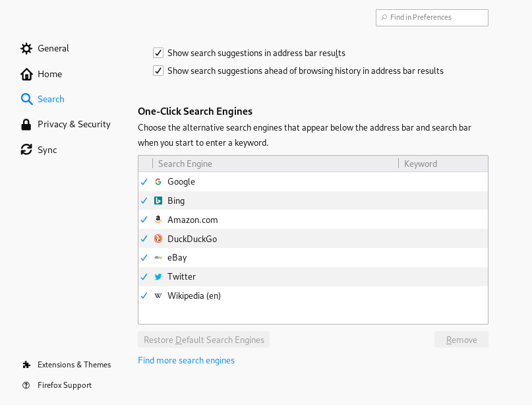
Task: Toggle suggestions ahead of browsing history checkbox
Action: (158, 71)
